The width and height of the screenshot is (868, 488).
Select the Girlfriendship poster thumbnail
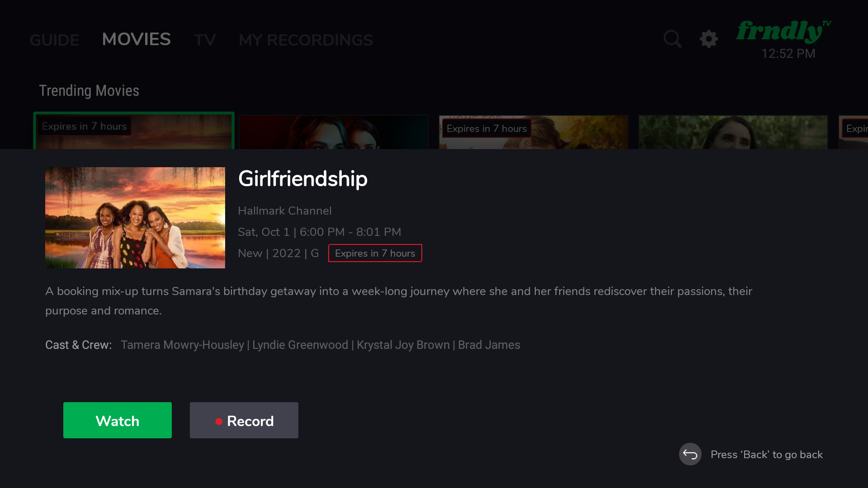[x=135, y=218]
